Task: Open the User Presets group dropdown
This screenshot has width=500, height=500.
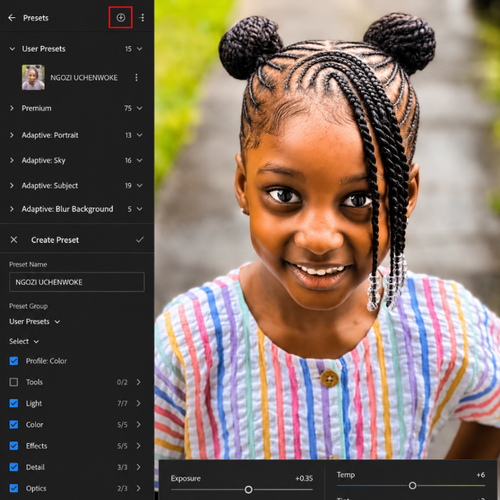Action: tap(34, 322)
